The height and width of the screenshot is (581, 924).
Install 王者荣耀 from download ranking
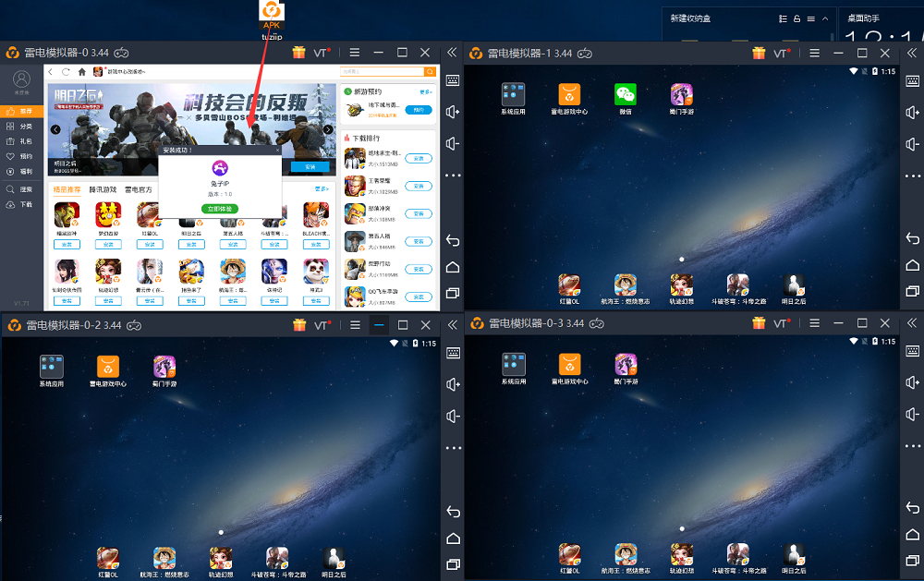[x=419, y=187]
